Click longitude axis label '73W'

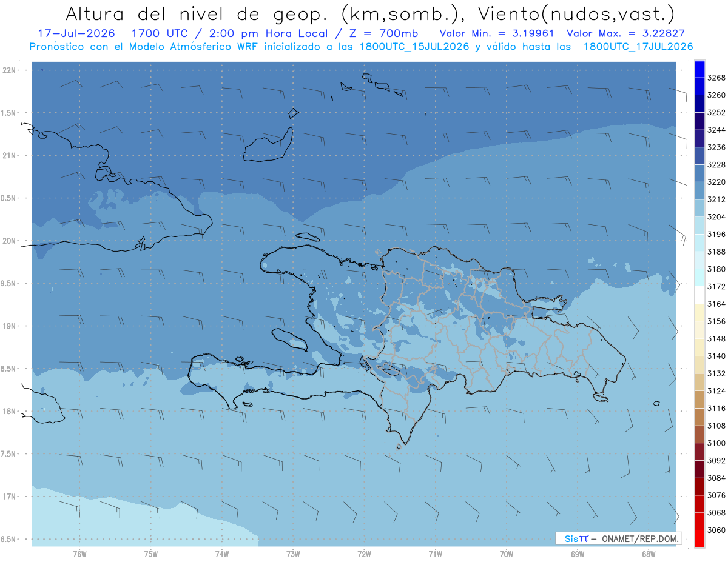pos(293,554)
